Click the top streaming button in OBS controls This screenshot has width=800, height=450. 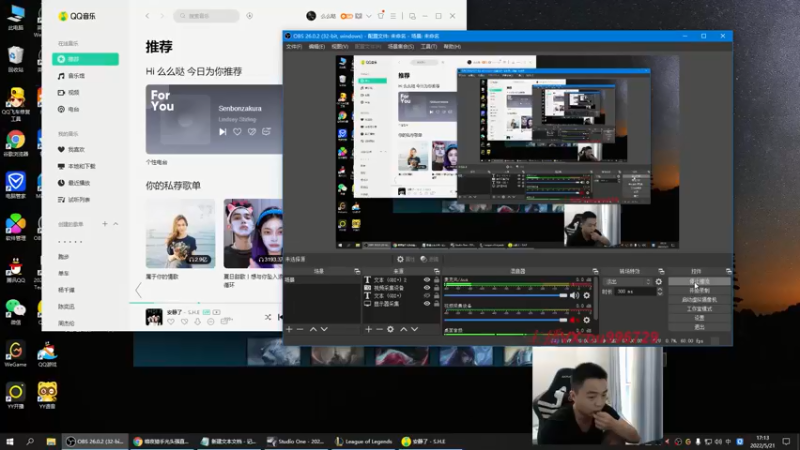[x=699, y=281]
